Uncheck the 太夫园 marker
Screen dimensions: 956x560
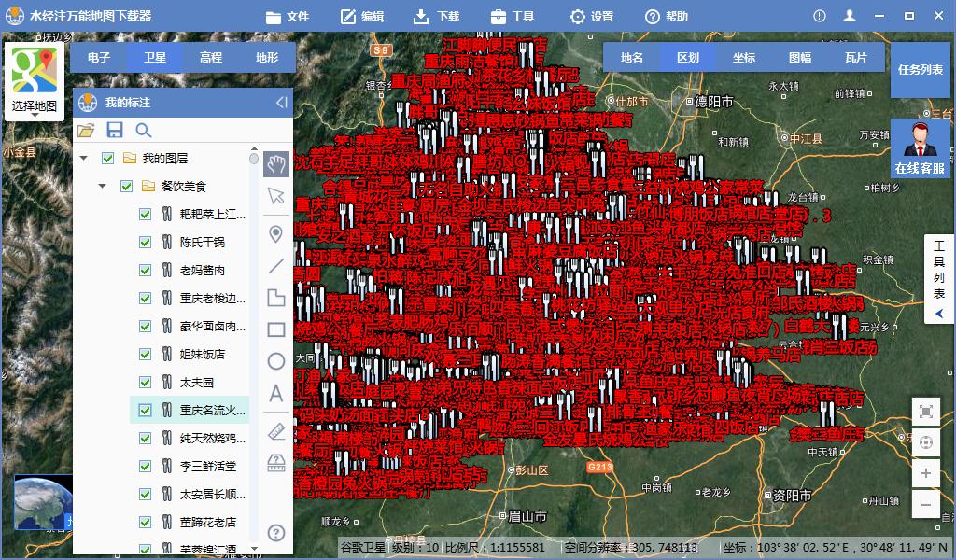click(x=145, y=383)
